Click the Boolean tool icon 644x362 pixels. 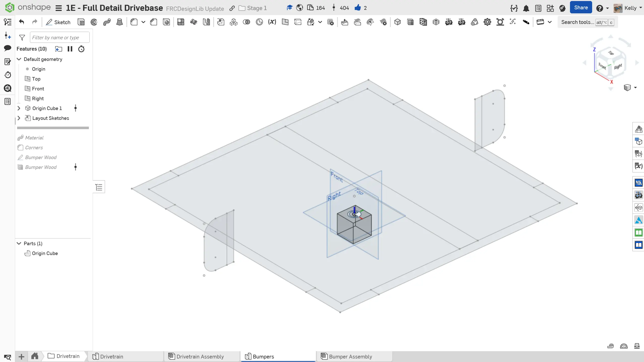246,22
